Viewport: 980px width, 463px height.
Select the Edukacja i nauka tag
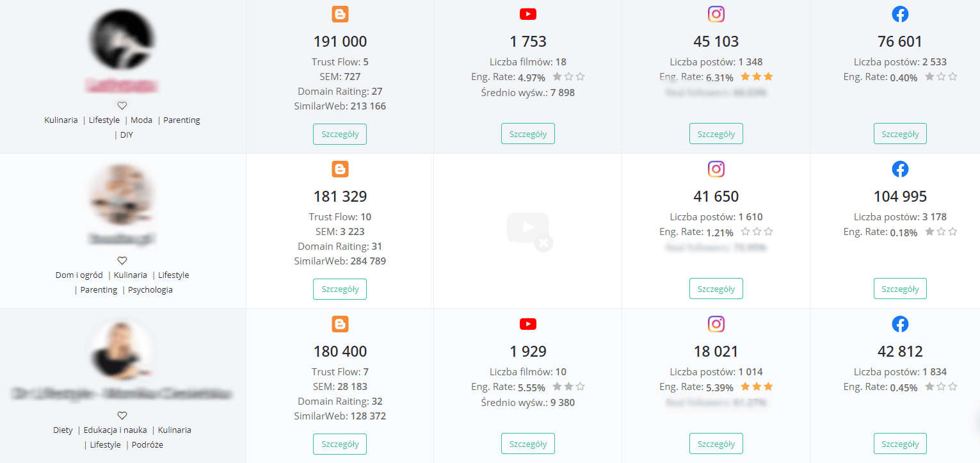(115, 430)
